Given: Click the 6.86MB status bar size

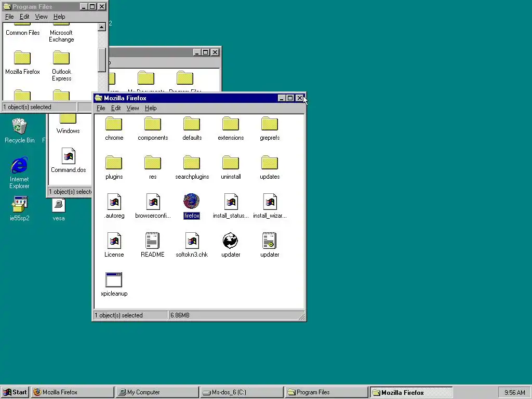Looking at the screenshot, I should pyautogui.click(x=180, y=315).
